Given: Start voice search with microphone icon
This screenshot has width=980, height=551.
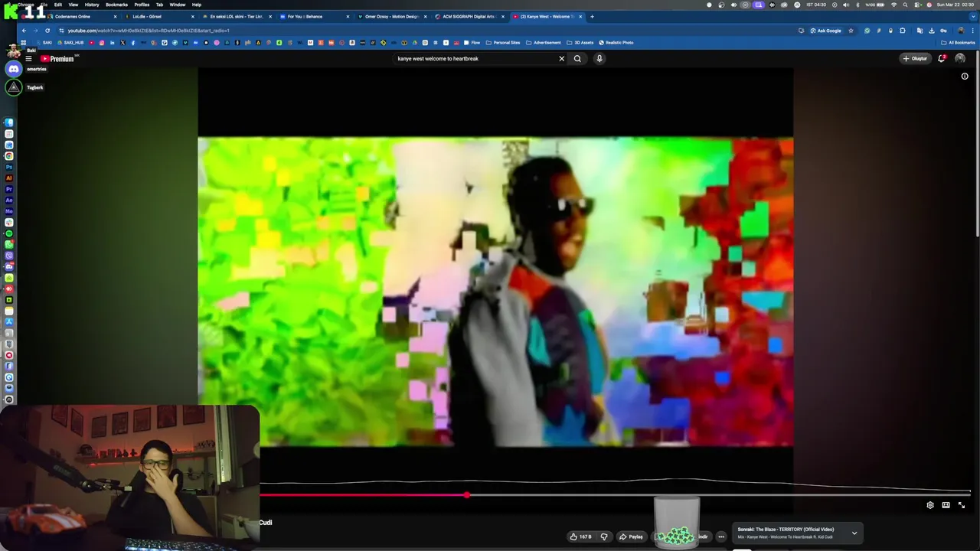Looking at the screenshot, I should pos(599,58).
